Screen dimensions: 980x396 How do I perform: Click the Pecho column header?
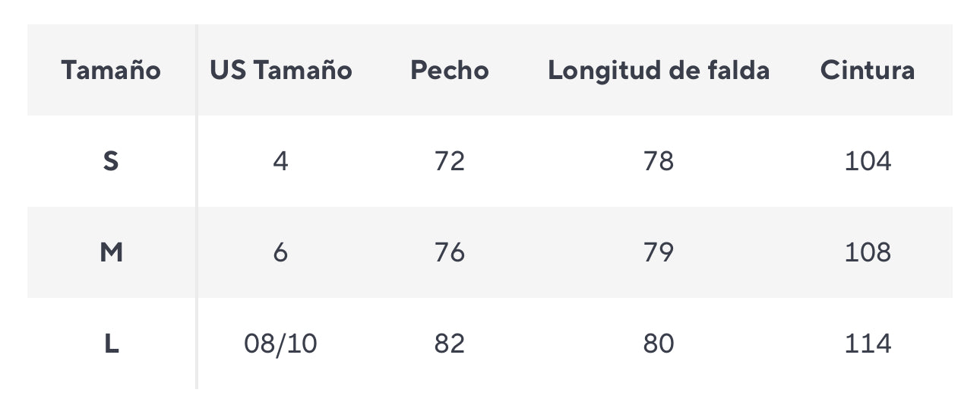[450, 71]
